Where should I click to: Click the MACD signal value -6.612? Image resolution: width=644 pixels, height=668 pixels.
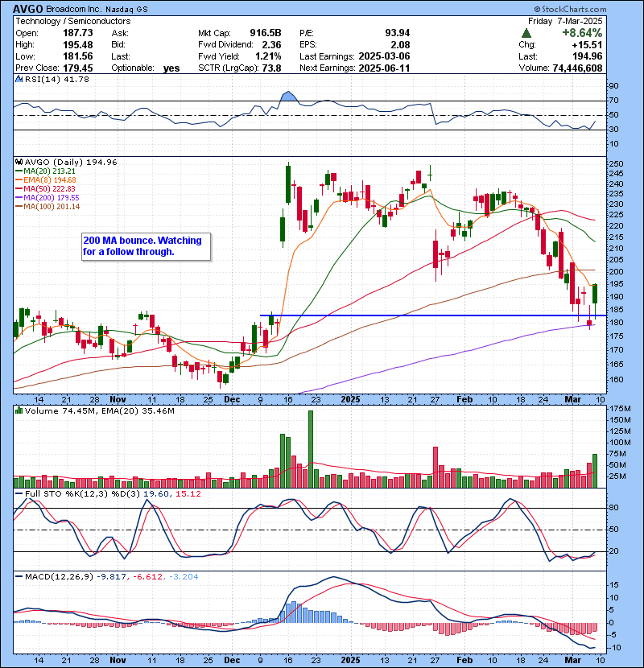pos(147,577)
